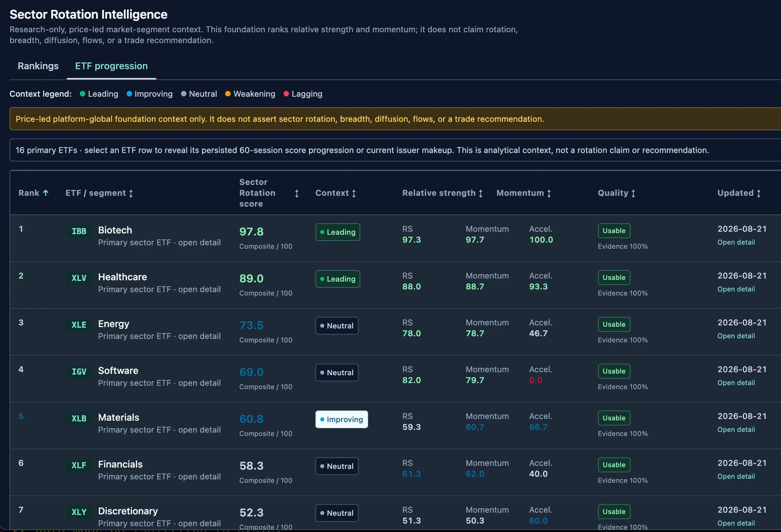Viewport: 781px width, 532px height.
Task: Sort table by Rank column
Action: (34, 193)
